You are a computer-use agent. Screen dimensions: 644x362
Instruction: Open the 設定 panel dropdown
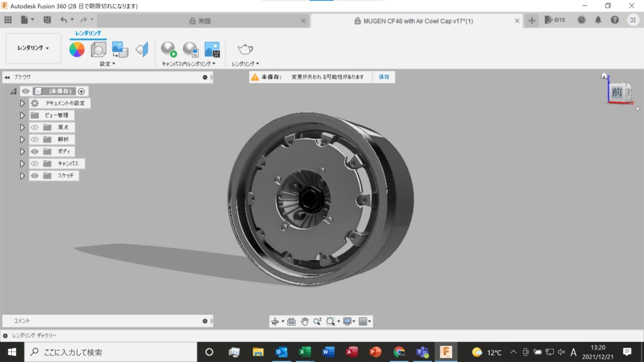pos(108,63)
